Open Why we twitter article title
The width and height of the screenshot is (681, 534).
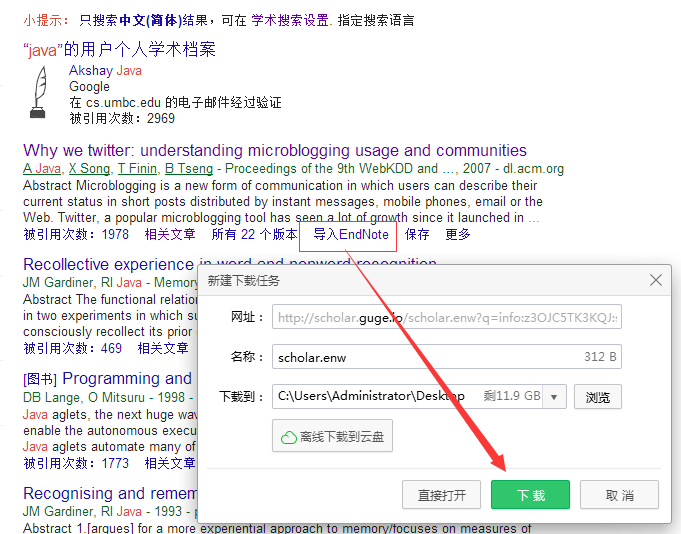pos(275,150)
